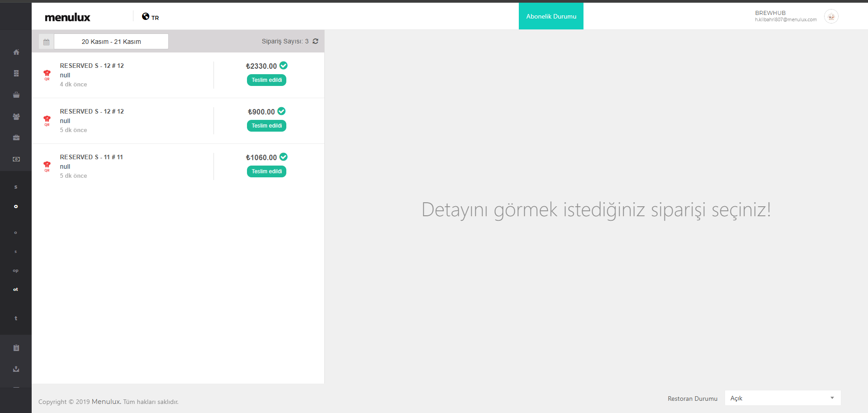The height and width of the screenshot is (413, 868).
Task: Open the TR language selector
Action: 150,16
